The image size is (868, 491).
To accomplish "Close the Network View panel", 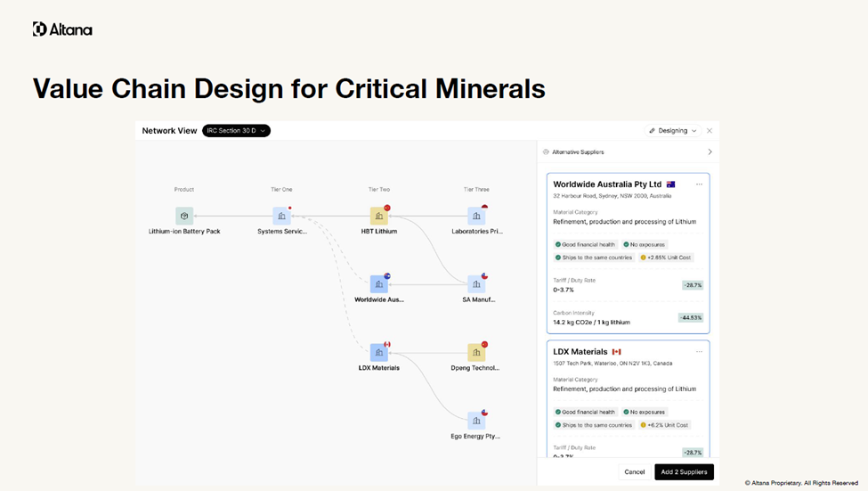I will tap(710, 131).
